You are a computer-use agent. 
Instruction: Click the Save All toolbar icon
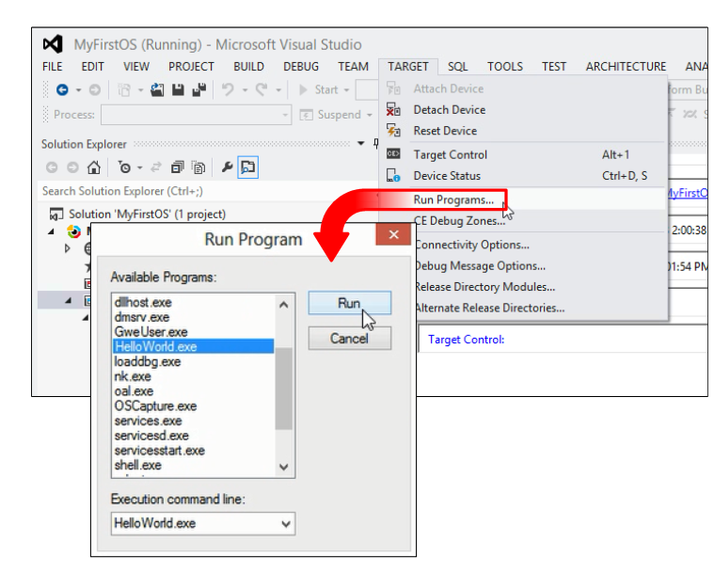[x=199, y=89]
